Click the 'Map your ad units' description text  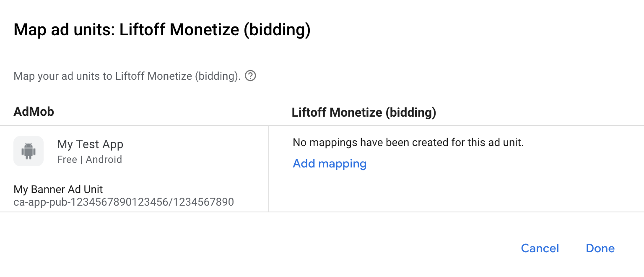(127, 76)
